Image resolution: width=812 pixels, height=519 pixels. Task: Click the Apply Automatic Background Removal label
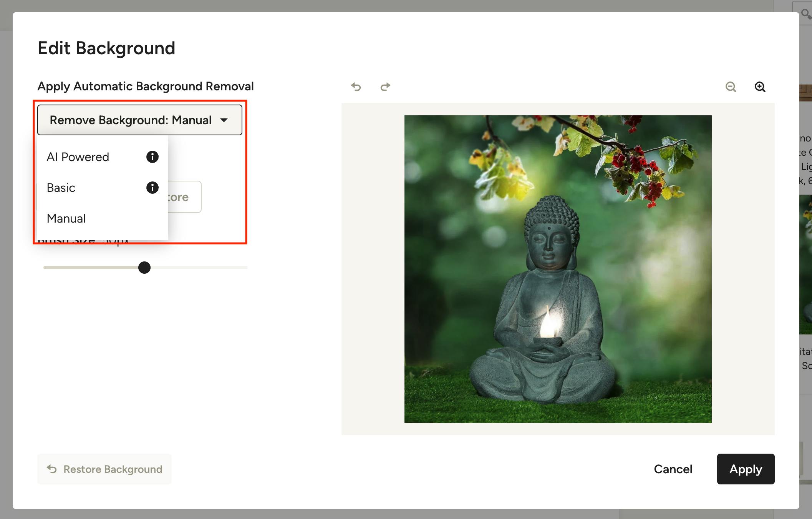point(146,86)
